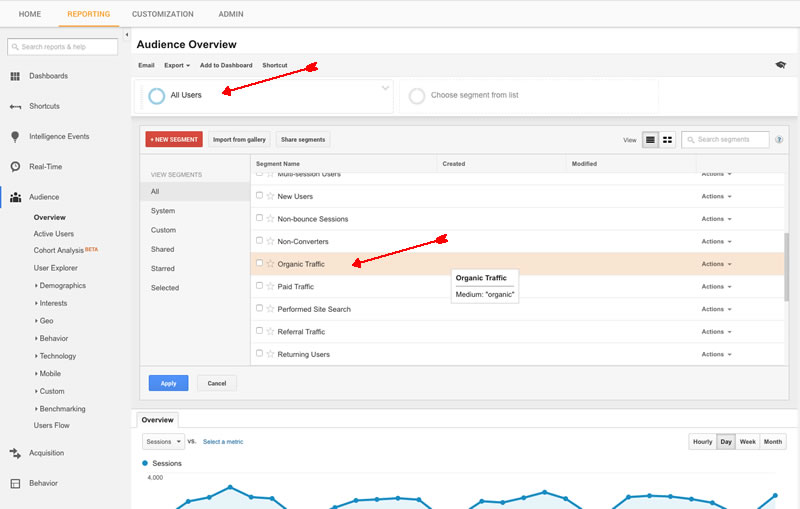Open the Sessions metric dropdown

[164, 441]
